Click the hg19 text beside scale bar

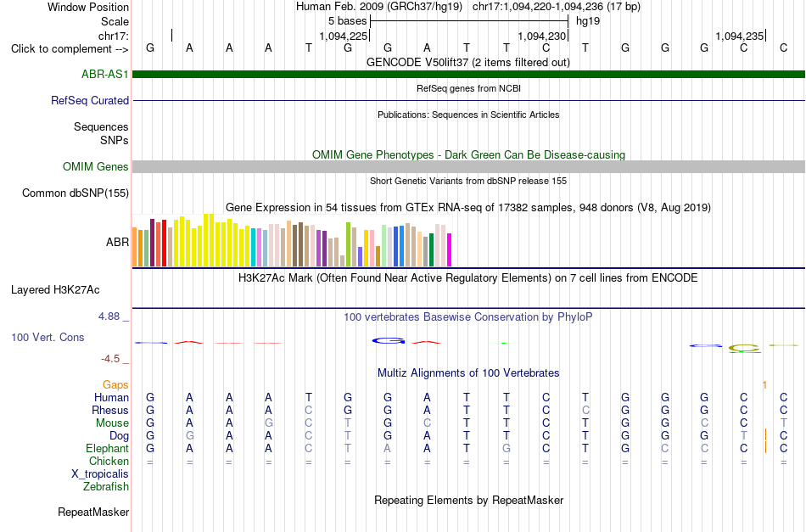click(588, 21)
